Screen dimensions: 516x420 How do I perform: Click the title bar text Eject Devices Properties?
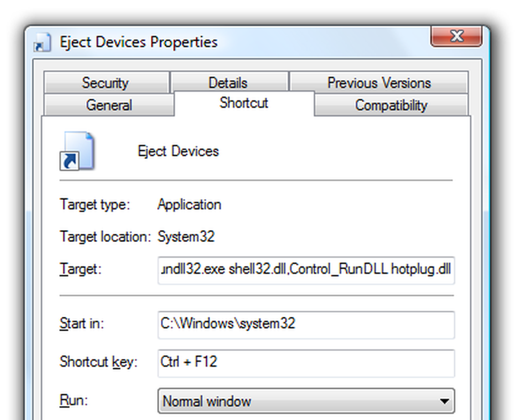[x=138, y=42]
